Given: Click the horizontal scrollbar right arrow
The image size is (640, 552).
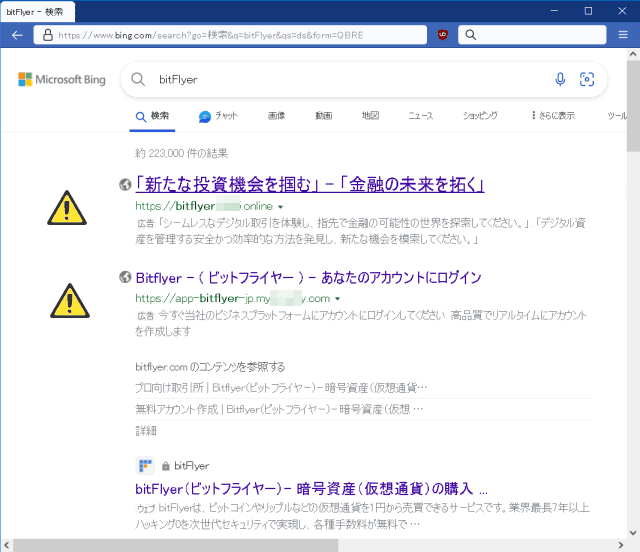Looking at the screenshot, I should pos(621,545).
